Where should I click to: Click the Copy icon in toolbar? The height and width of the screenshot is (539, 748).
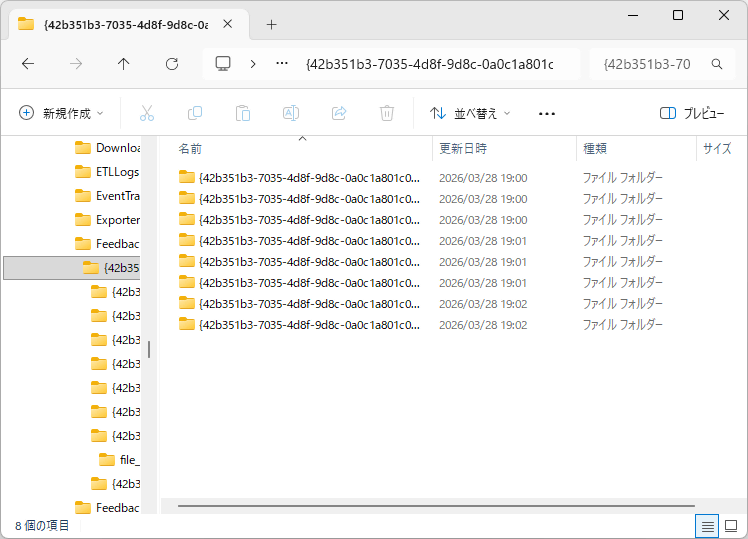pyautogui.click(x=195, y=113)
